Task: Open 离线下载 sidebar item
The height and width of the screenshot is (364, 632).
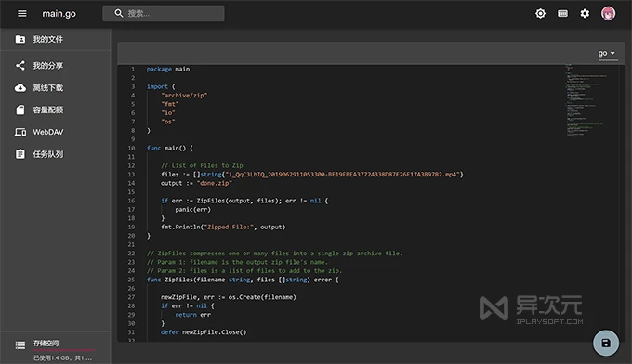Action: tap(55, 88)
